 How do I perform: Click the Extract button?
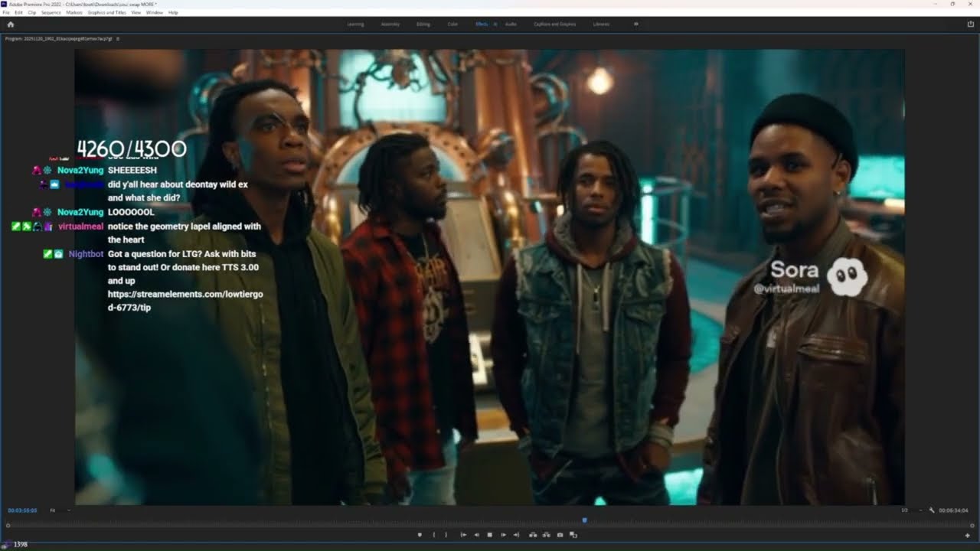(x=546, y=535)
